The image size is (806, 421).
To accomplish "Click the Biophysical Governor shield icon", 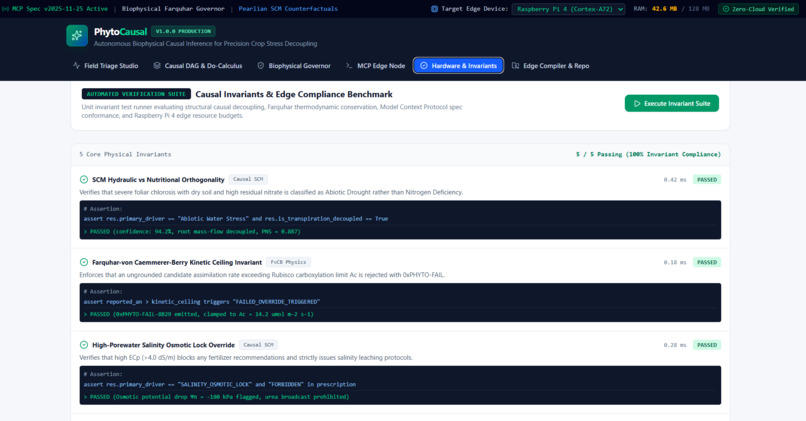I will coord(261,66).
